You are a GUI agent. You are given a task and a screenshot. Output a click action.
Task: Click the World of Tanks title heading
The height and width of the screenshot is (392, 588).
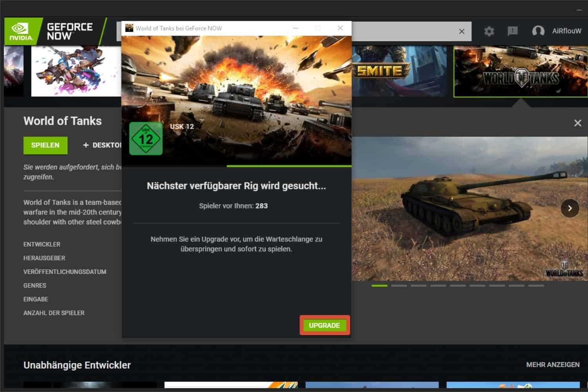(x=63, y=121)
